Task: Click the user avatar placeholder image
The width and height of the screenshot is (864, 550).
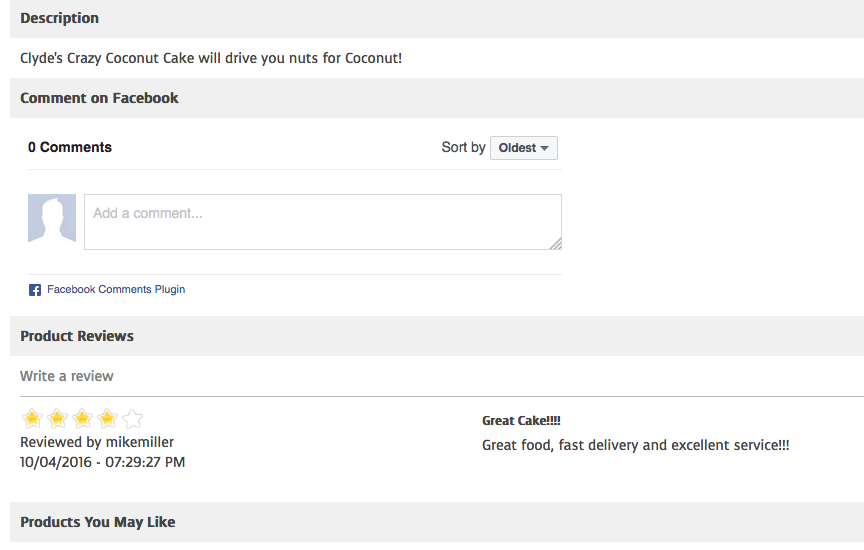Action: 52,218
